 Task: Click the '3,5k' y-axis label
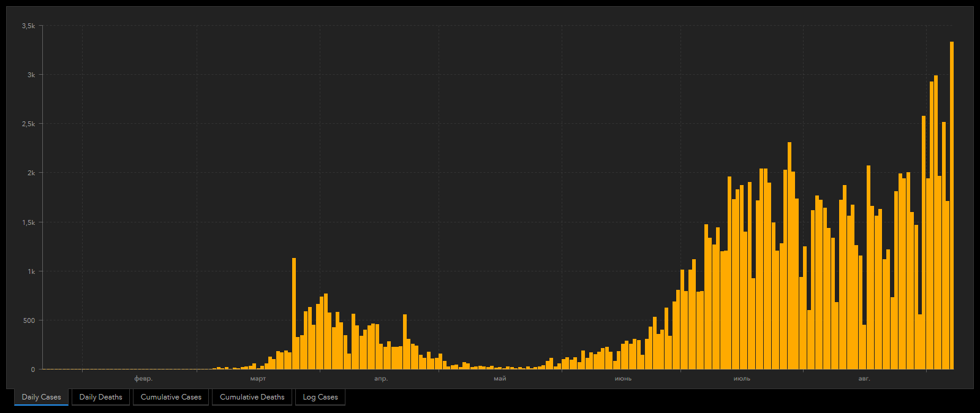coord(28,26)
